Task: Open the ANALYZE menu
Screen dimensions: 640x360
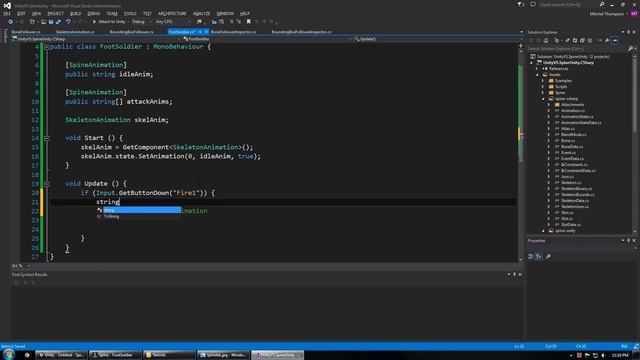Action: tap(201, 13)
